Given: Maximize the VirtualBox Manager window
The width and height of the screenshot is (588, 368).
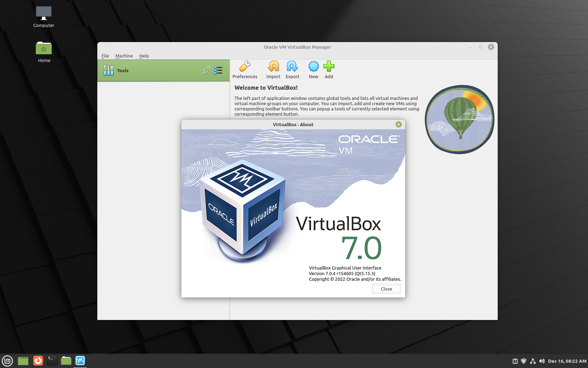Looking at the screenshot, I should pyautogui.click(x=481, y=47).
